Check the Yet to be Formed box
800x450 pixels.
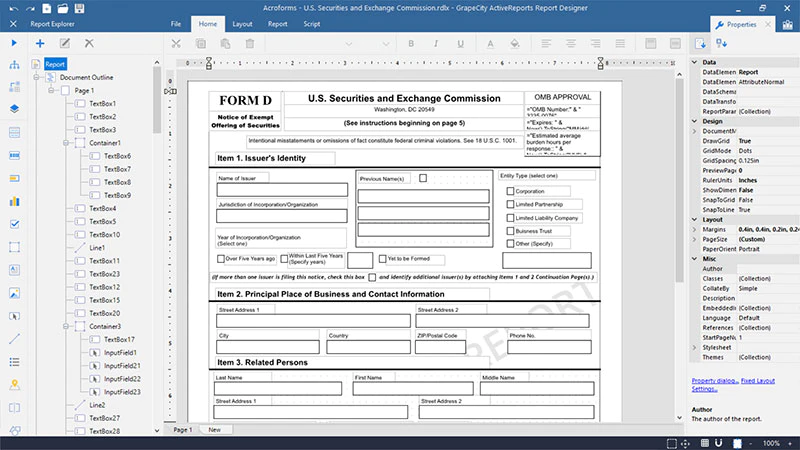(x=383, y=259)
